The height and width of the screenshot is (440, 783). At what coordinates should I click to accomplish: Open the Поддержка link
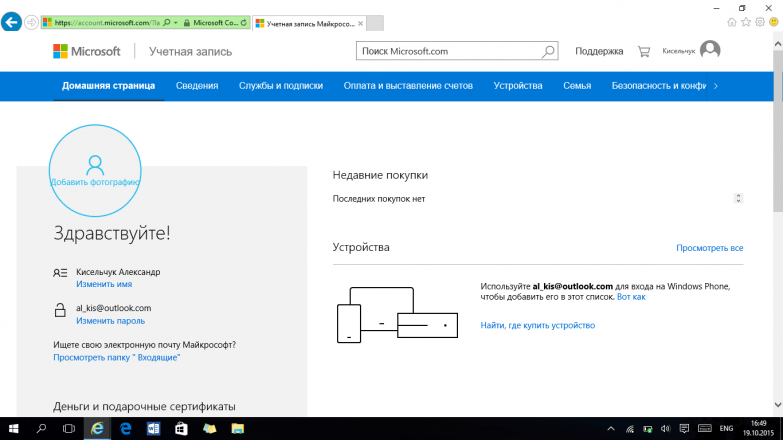(599, 51)
